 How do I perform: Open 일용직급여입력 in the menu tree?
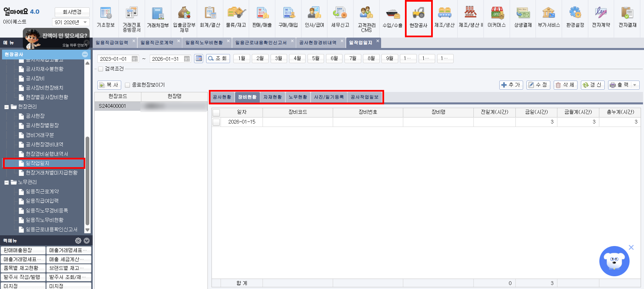pyautogui.click(x=42, y=201)
